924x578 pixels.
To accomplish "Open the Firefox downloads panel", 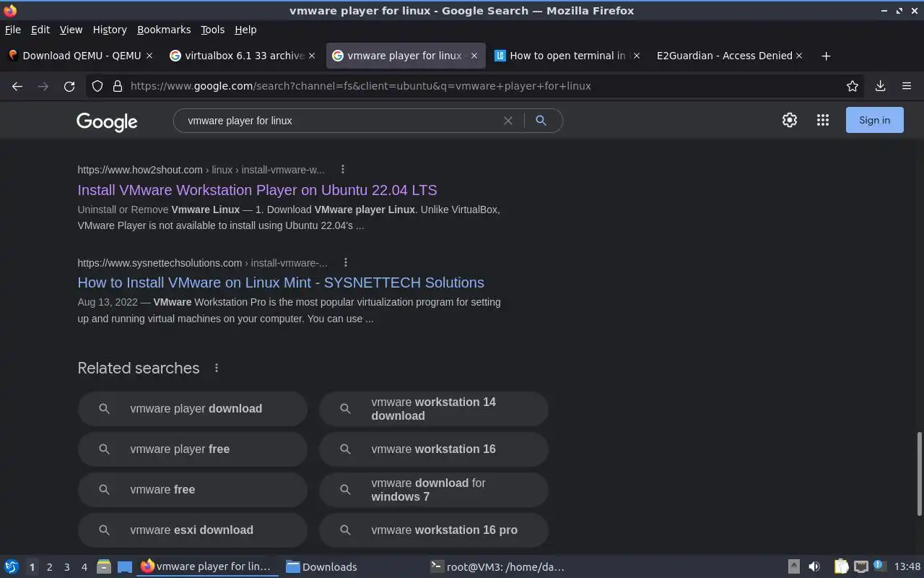I will tap(880, 86).
